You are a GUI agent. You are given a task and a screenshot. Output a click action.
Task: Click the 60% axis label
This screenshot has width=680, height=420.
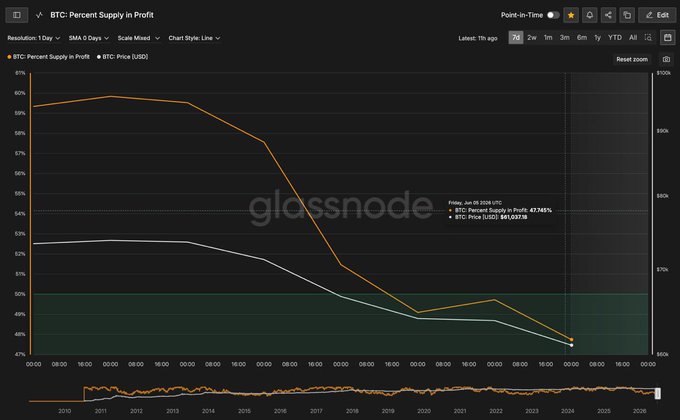coord(20,93)
